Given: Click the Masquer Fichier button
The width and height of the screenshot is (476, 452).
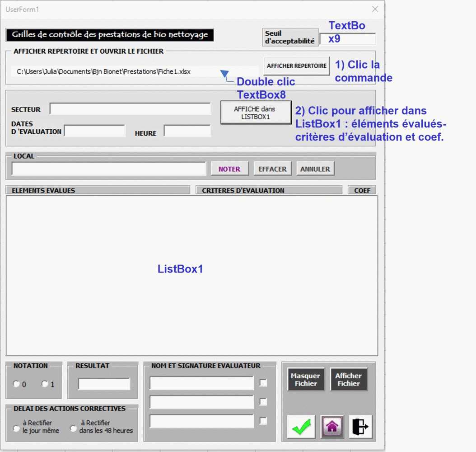Looking at the screenshot, I should click(306, 379).
